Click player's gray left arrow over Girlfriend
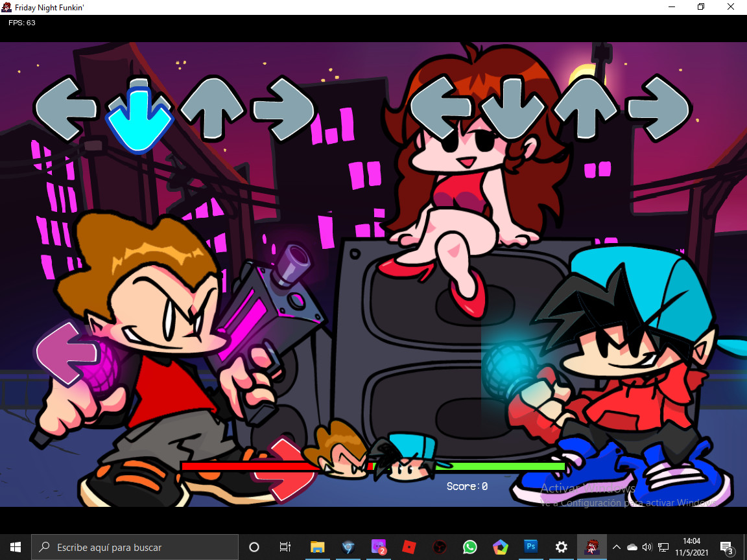 click(x=440, y=108)
